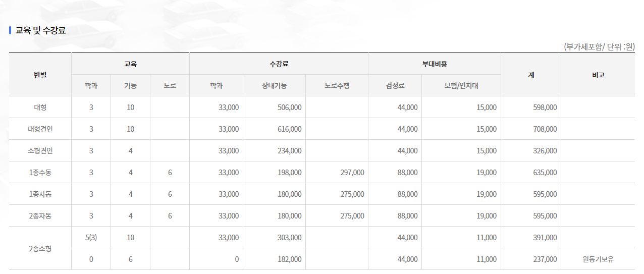Click the 595,000 total for 2종자동
The image size is (644, 274).
545,216
